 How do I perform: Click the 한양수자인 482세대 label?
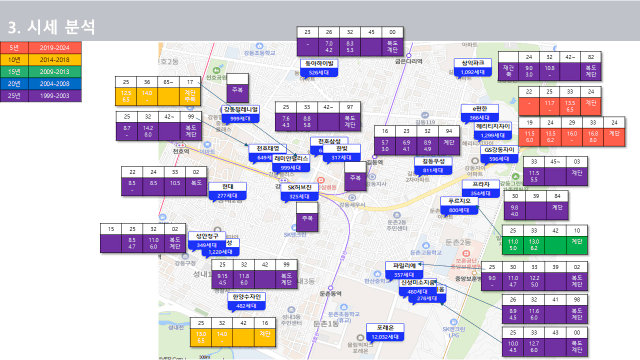[x=247, y=301]
